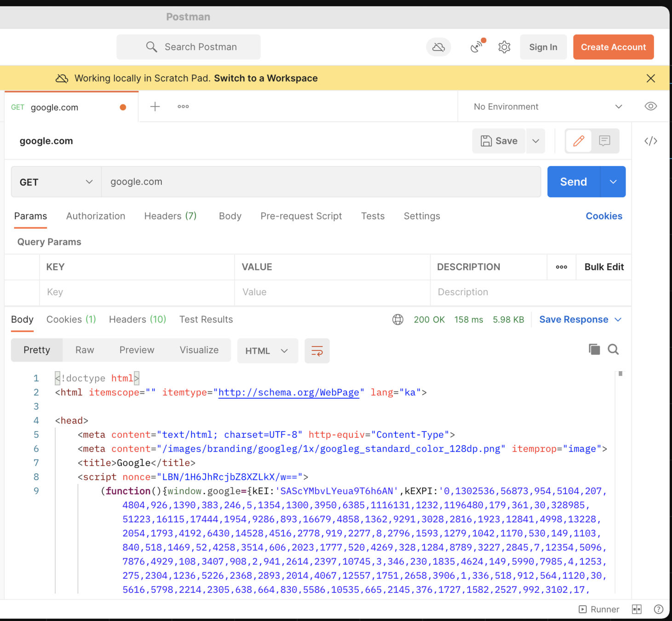Click the 5.98 KB response size
Viewport: 672px width, 621px height.
[x=508, y=320]
